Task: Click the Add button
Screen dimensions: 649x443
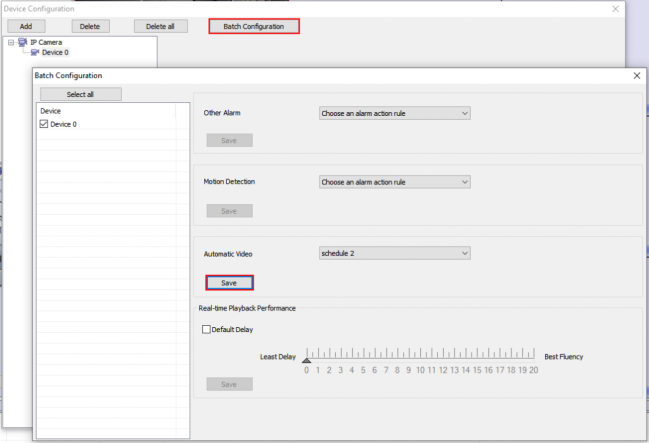Action: coord(25,26)
